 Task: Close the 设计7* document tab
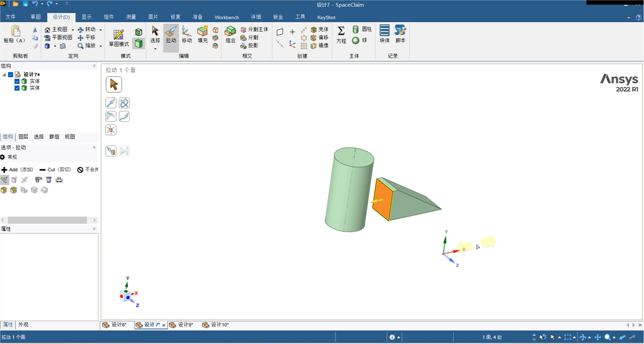pos(164,325)
